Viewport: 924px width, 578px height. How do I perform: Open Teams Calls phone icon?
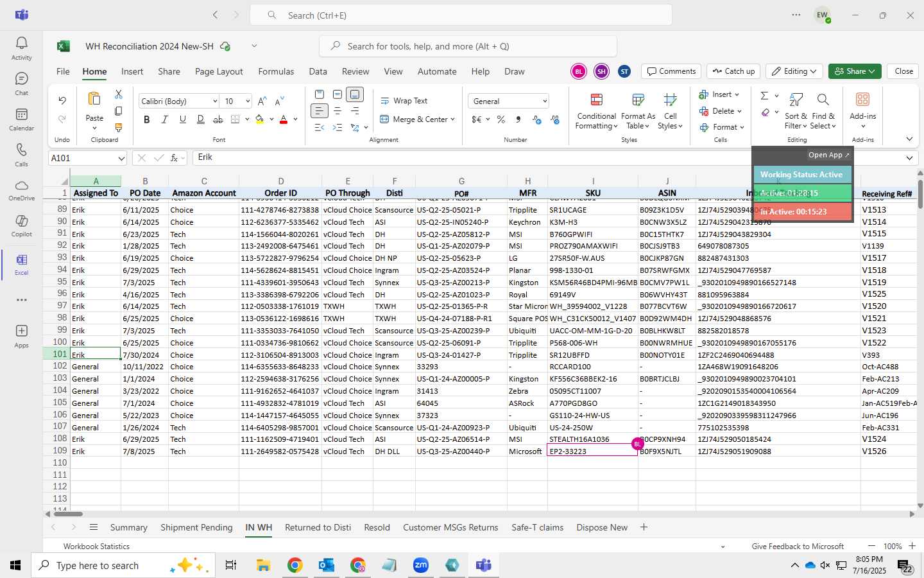tap(21, 149)
